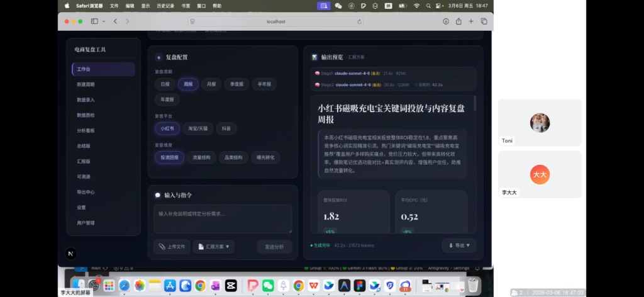The height and width of the screenshot is (297, 644).
Task: Click the purple screen-sharing menu bar icon
Action: coord(324,6)
